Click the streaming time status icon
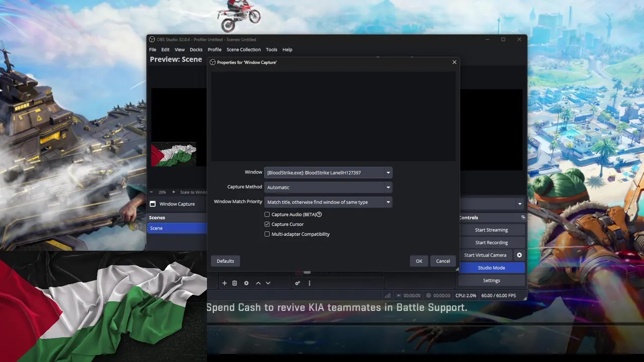Image resolution: width=644 pixels, height=362 pixels. 399,296
